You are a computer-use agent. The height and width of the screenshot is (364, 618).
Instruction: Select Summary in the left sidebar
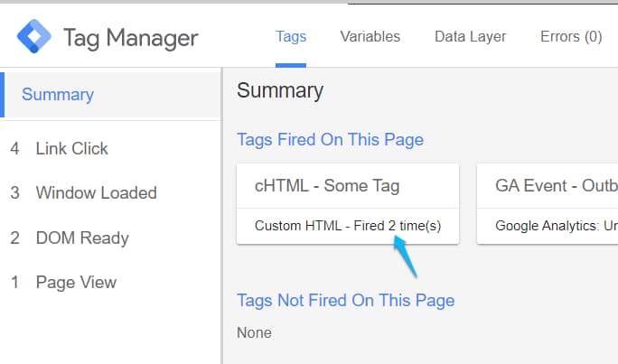coord(58,95)
